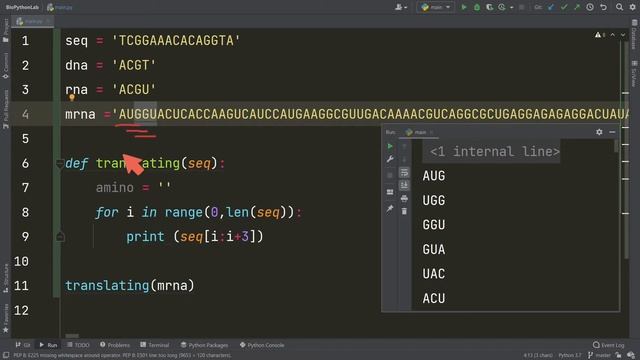Open the main run configuration dropdown
The width and height of the screenshot is (640, 360).
(x=436, y=7)
